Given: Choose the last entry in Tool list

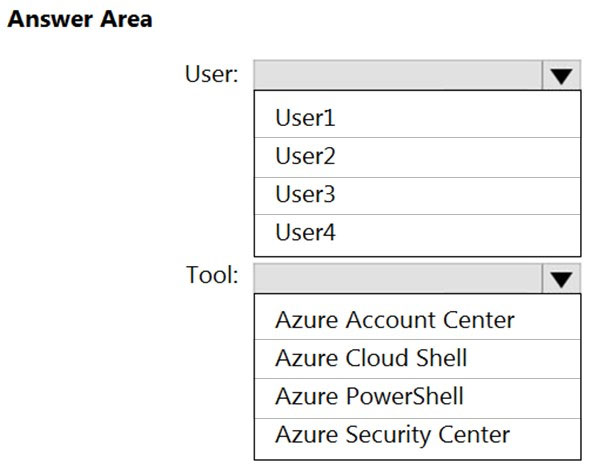Looking at the screenshot, I should (x=392, y=435).
